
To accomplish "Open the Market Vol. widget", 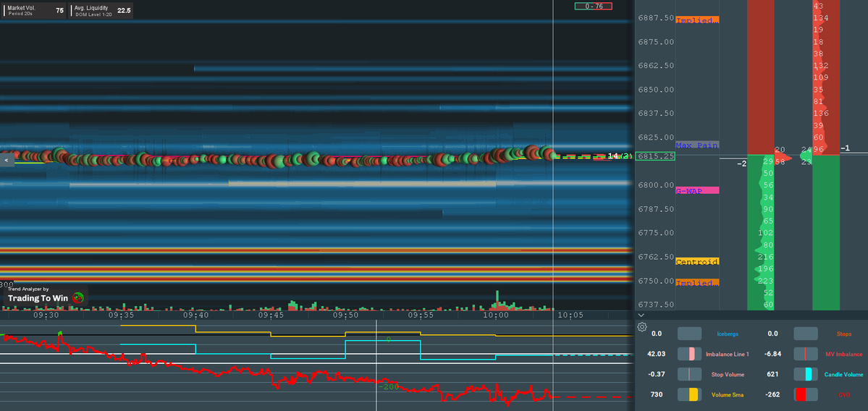I will 33,11.
